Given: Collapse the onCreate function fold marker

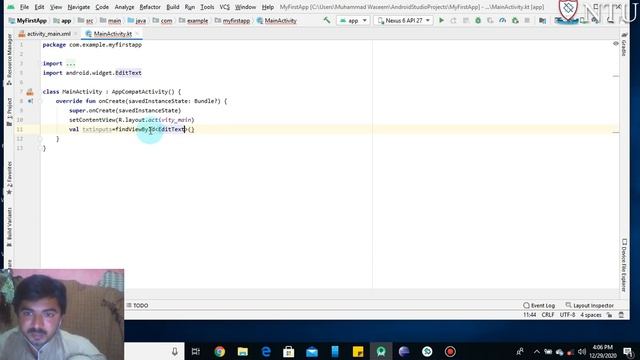Looking at the screenshot, I should [40, 101].
